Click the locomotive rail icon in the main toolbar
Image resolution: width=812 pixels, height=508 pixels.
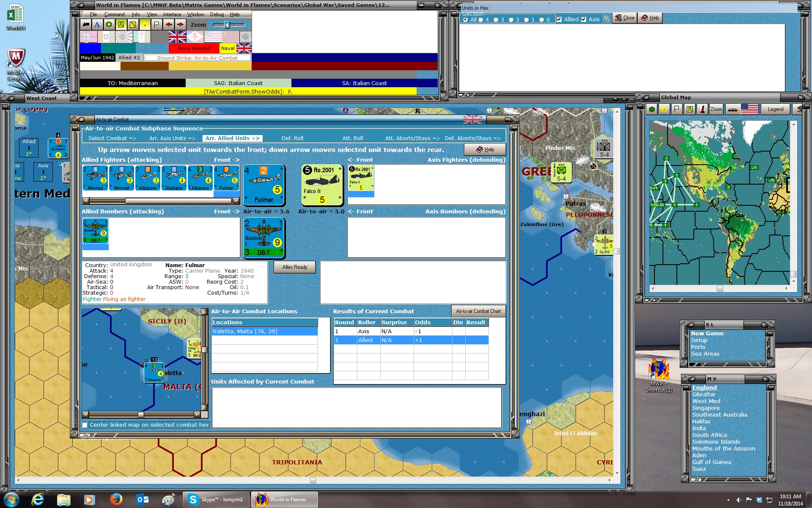86,25
